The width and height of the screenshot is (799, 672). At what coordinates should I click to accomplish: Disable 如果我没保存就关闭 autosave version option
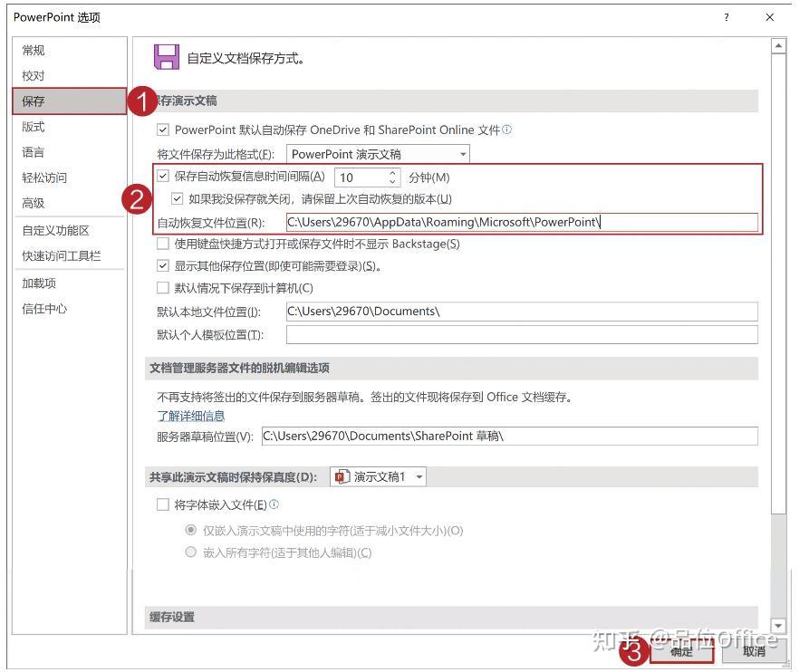tap(178, 198)
